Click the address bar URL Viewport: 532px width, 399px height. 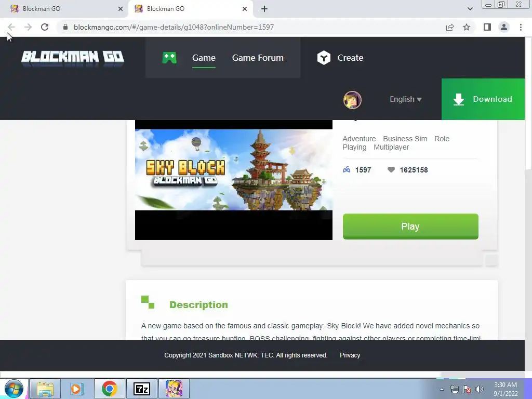tap(174, 27)
